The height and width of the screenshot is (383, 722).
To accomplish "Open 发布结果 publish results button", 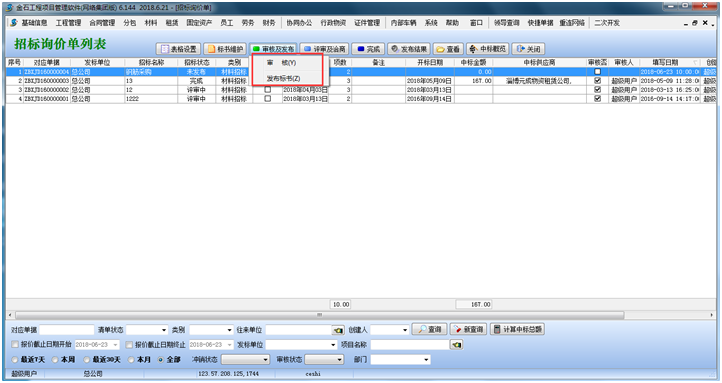I will [409, 49].
